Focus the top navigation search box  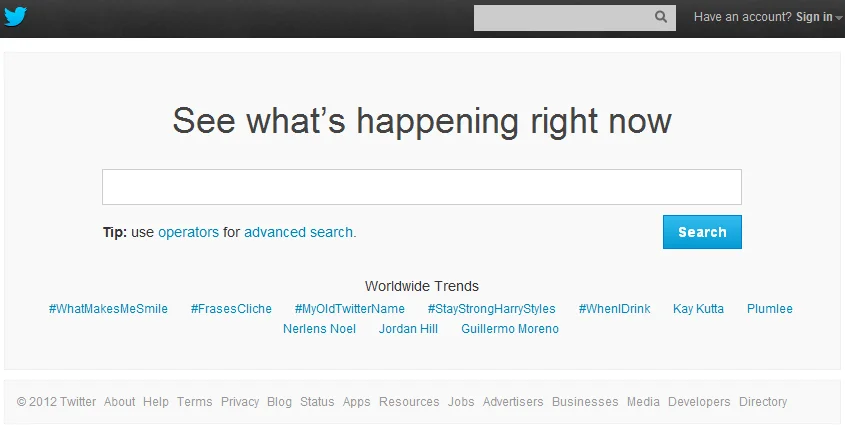(x=562, y=17)
